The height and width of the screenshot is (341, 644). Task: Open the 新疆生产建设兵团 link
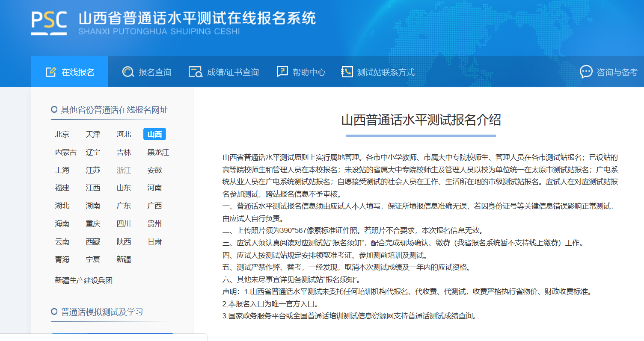[83, 280]
